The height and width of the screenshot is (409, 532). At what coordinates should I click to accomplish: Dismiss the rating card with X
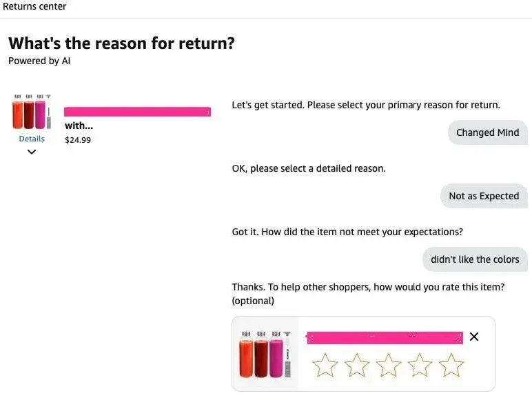(x=474, y=337)
